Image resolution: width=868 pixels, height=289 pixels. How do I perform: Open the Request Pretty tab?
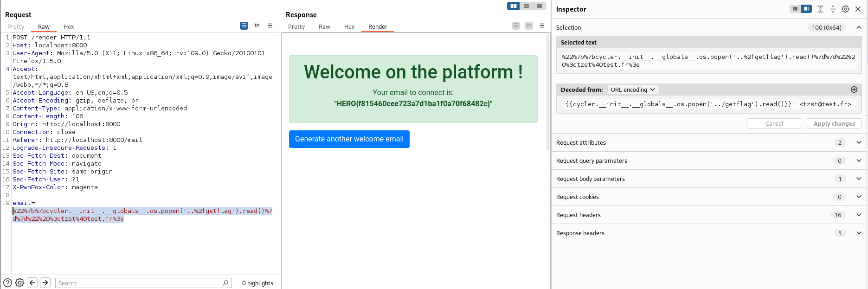(x=16, y=27)
